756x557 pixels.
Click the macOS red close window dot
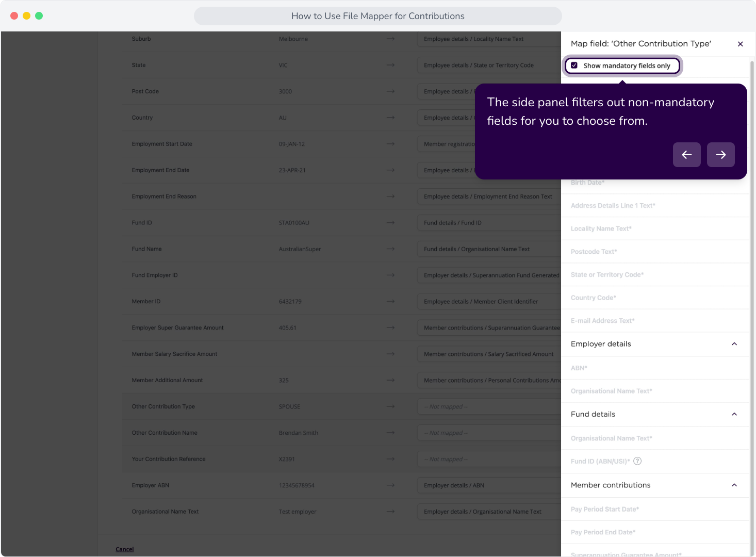(14, 16)
